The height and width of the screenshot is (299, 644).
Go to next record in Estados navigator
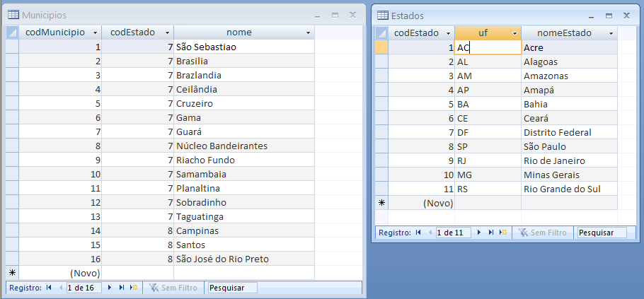click(479, 233)
